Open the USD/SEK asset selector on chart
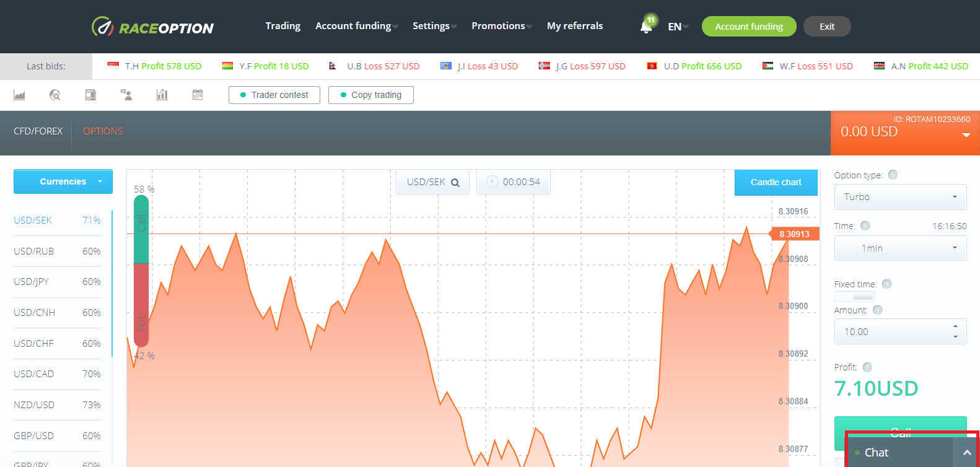This screenshot has height=467, width=980. [x=433, y=182]
